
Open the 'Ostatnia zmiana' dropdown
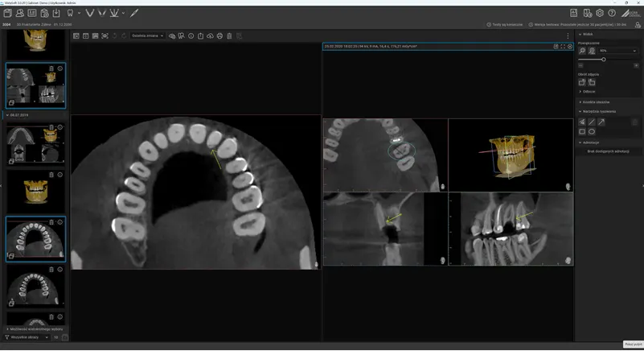pos(147,35)
